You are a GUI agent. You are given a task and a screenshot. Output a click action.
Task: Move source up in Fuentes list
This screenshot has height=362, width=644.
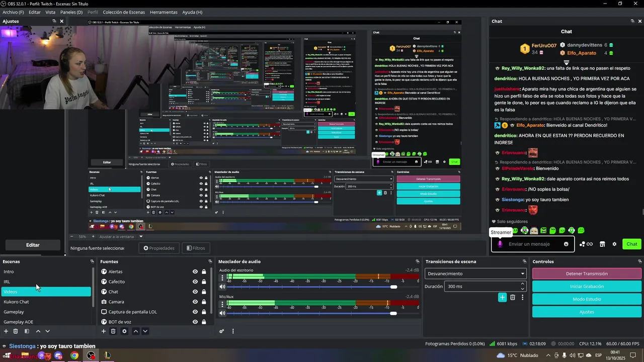click(x=136, y=331)
